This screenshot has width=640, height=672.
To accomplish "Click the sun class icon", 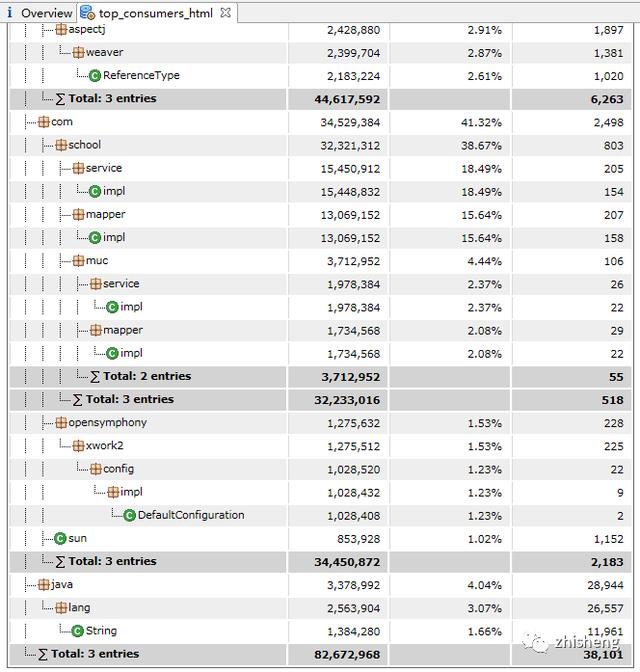I will (60, 539).
